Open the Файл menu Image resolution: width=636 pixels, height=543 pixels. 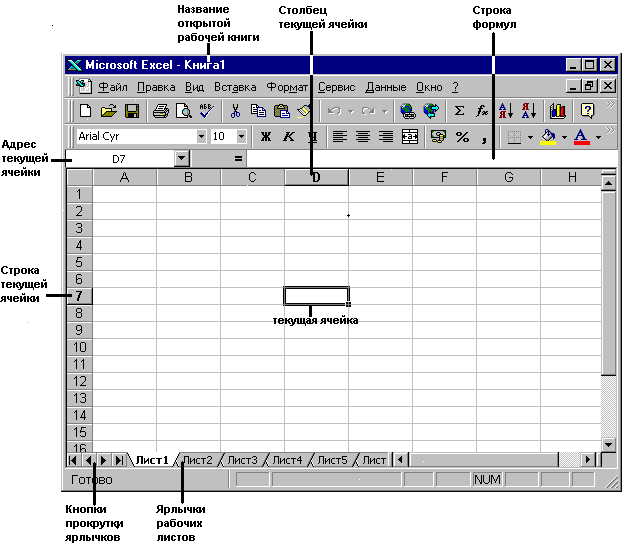point(113,87)
